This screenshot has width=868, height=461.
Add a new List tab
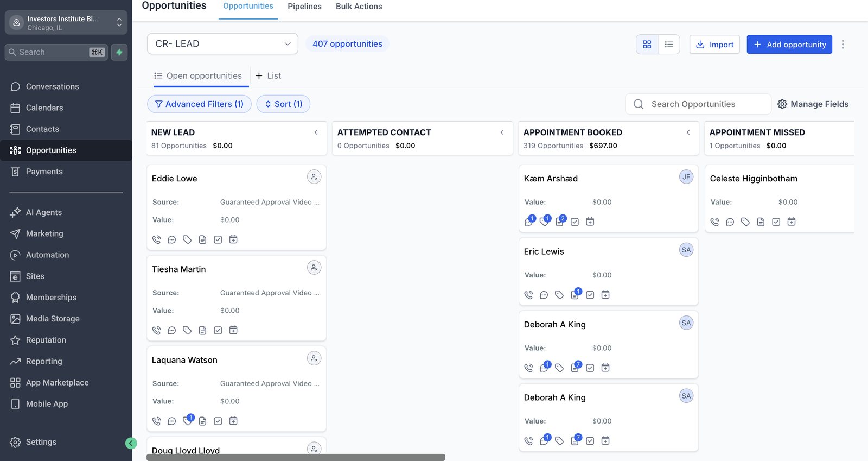pos(268,76)
